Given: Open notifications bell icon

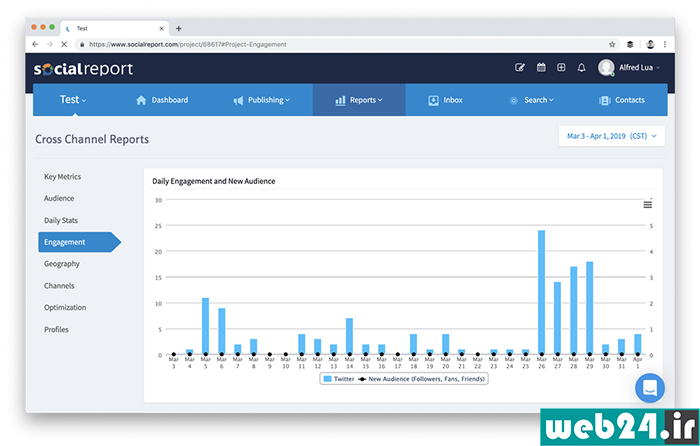Looking at the screenshot, I should pyautogui.click(x=581, y=68).
